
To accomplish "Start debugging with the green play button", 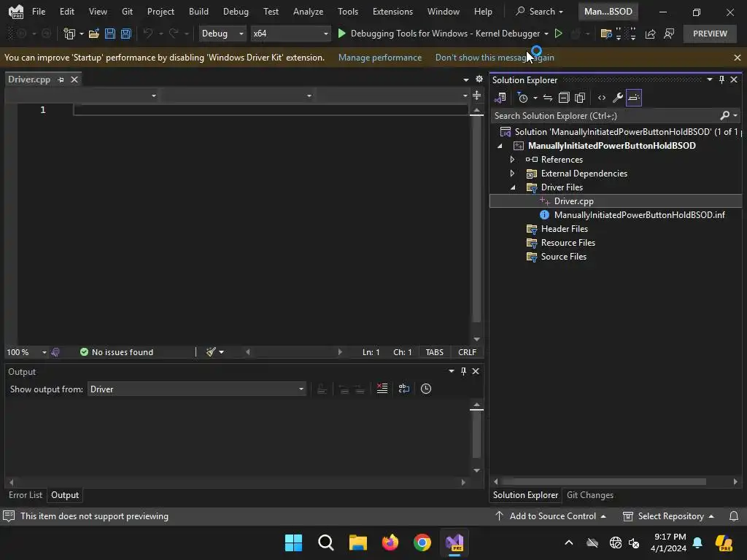I will [x=341, y=34].
